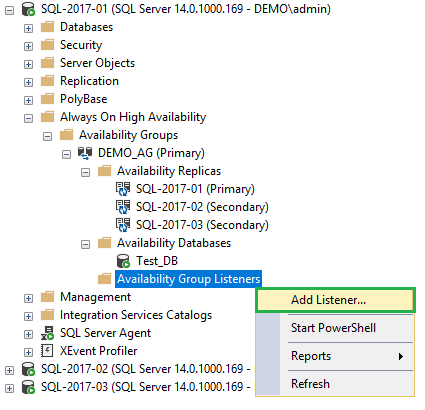
Task: Click the Test_DB database icon
Action: pyautogui.click(x=123, y=261)
